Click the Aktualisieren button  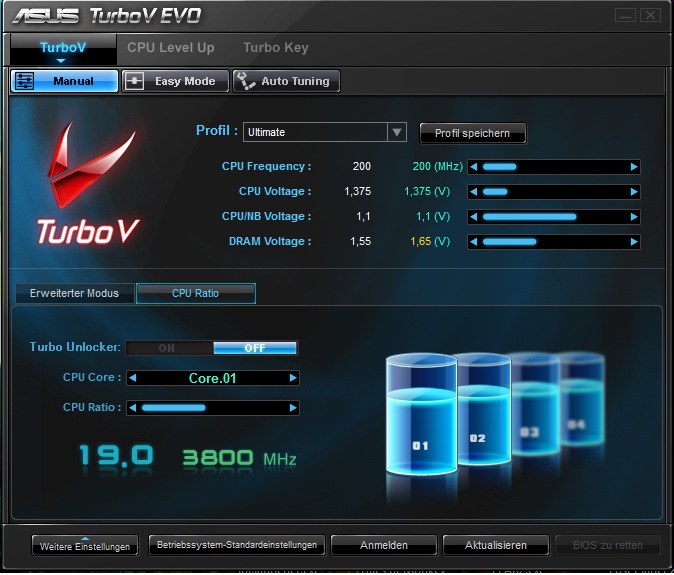pyautogui.click(x=496, y=545)
